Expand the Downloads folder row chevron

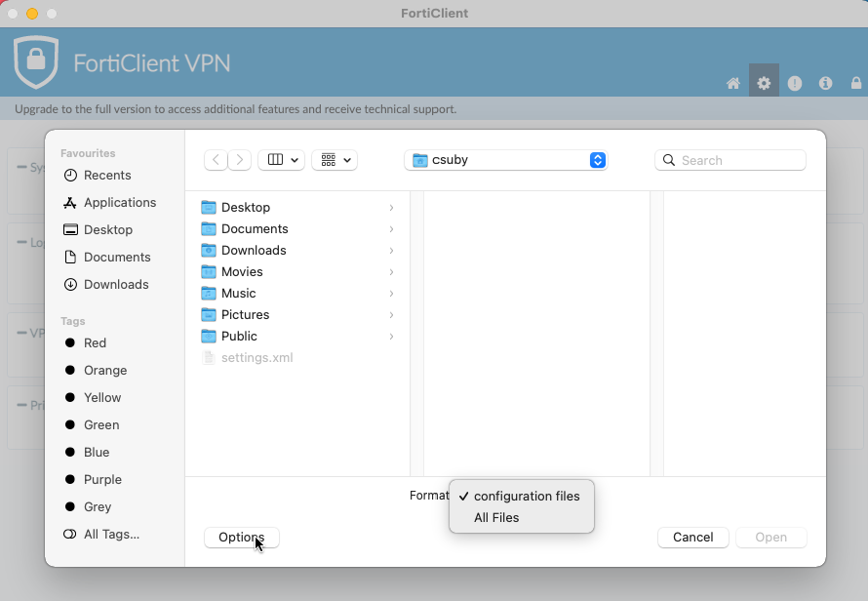(x=391, y=251)
